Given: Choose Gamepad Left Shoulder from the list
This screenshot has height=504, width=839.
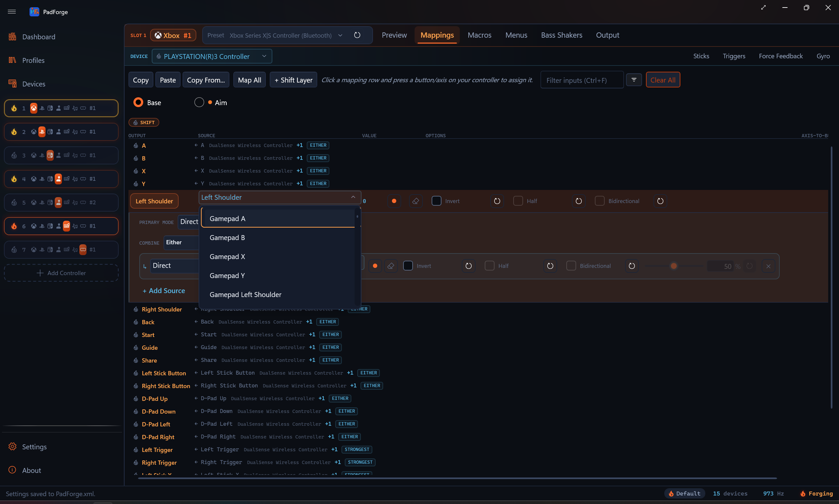Looking at the screenshot, I should point(278,294).
